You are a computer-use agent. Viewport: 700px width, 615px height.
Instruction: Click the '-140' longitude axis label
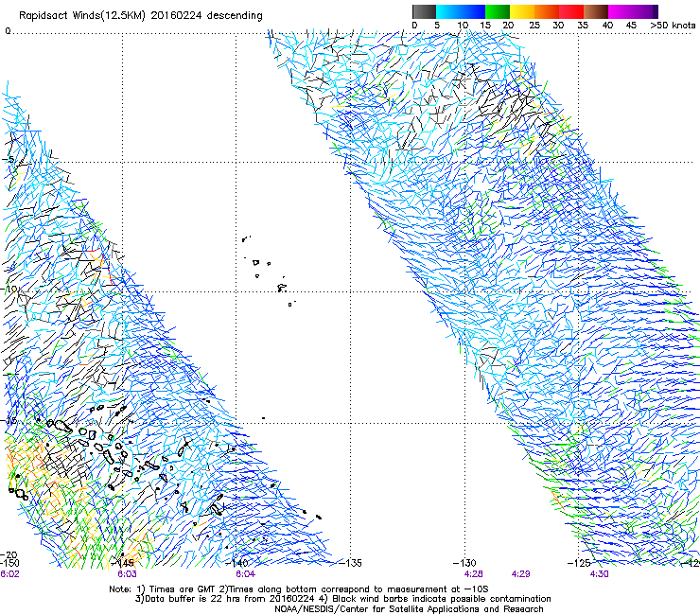click(237, 563)
